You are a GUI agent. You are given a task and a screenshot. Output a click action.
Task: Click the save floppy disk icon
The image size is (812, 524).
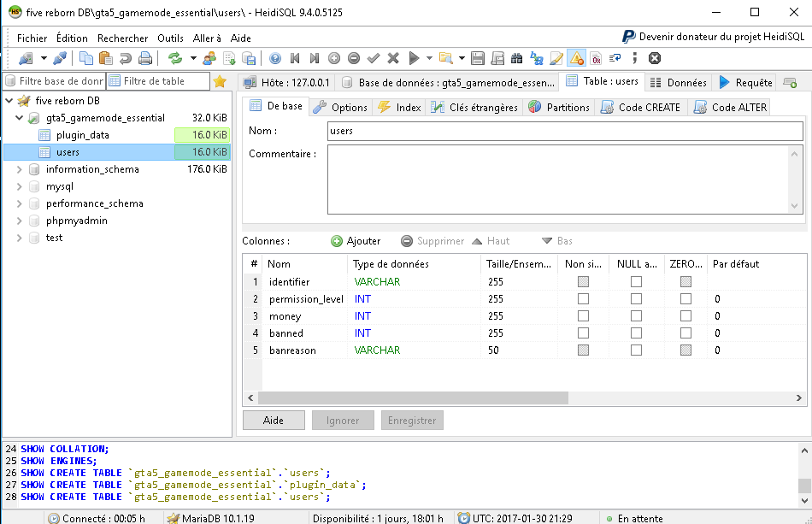[x=478, y=58]
